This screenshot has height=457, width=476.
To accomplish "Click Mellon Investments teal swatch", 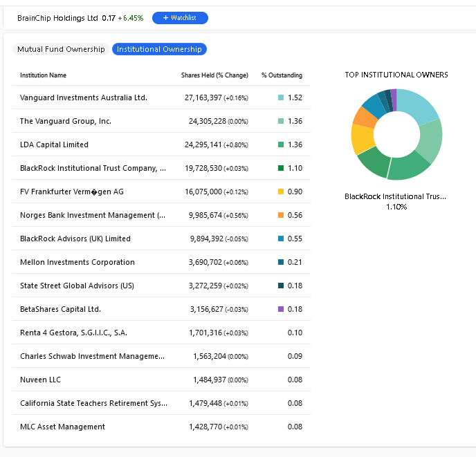I will click(x=281, y=262).
